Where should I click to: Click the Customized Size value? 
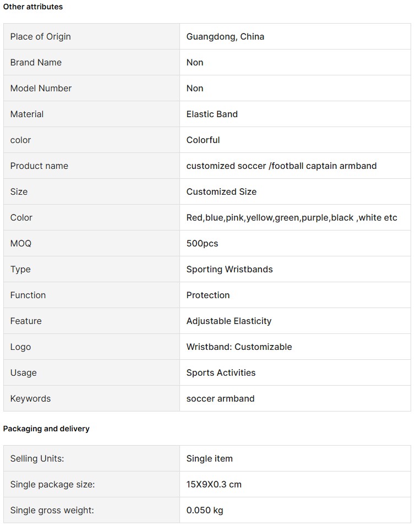pyautogui.click(x=221, y=191)
